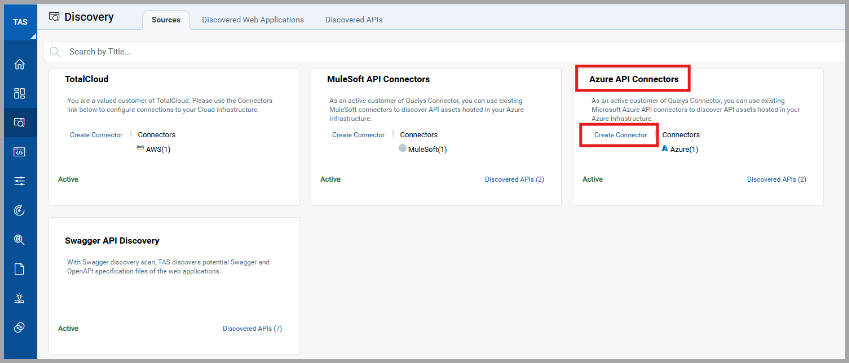Image resolution: width=849 pixels, height=363 pixels.
Task: Click the Azure(1) connector entry
Action: click(684, 150)
